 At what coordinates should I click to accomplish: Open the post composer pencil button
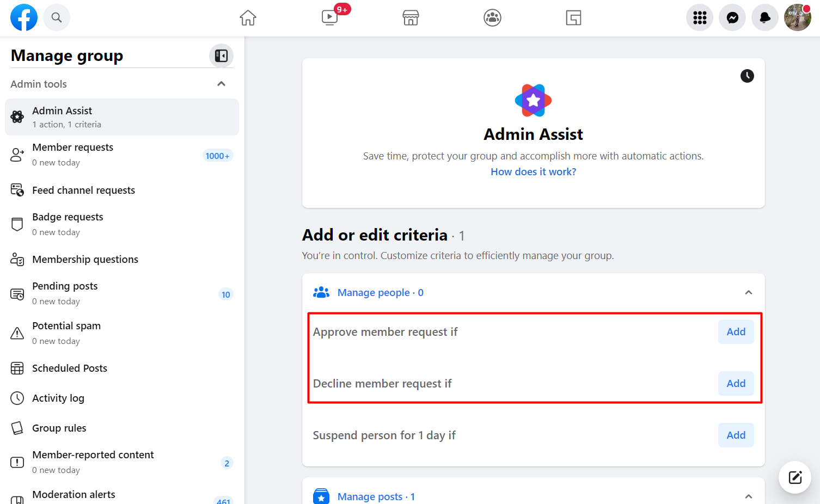pyautogui.click(x=794, y=477)
